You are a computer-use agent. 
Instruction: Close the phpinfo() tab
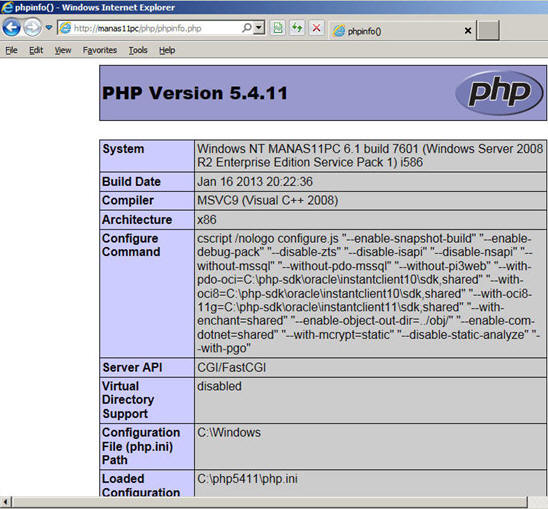point(468,31)
